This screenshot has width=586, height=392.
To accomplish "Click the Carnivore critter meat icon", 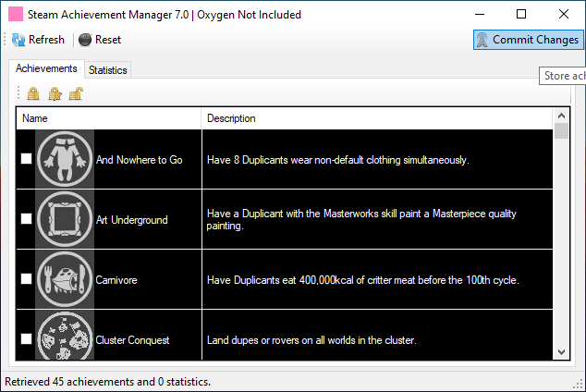I will pos(65,279).
